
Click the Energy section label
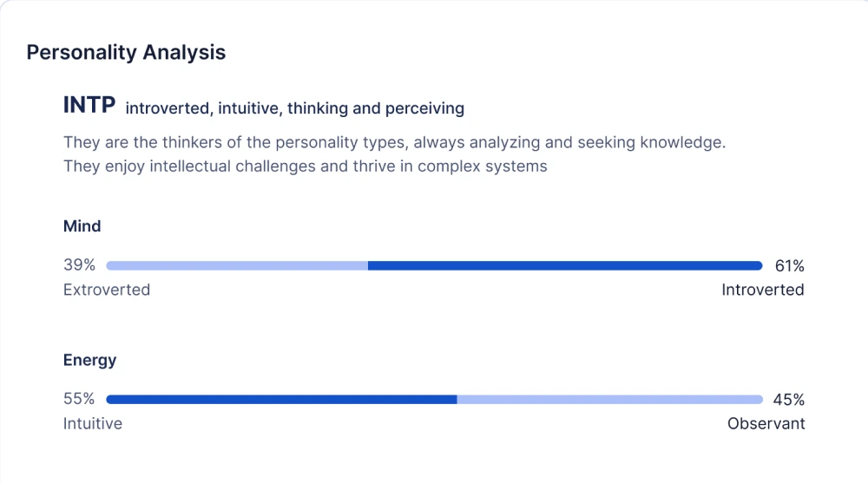pos(89,360)
